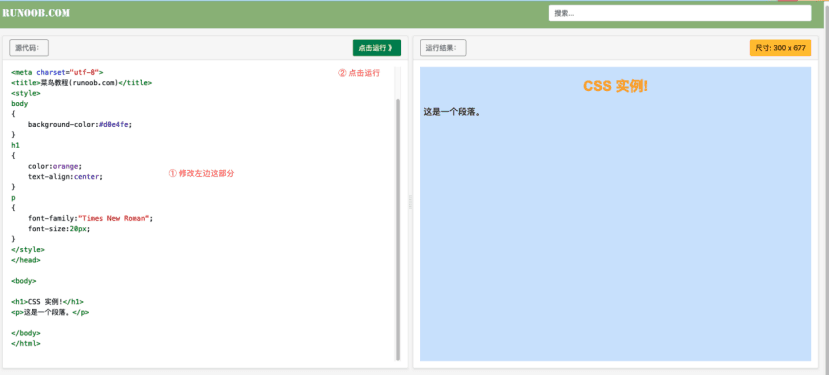Image resolution: width=829 pixels, height=375 pixels.
Task: Click the meta charset="utf-8" code line
Action: 57,72
